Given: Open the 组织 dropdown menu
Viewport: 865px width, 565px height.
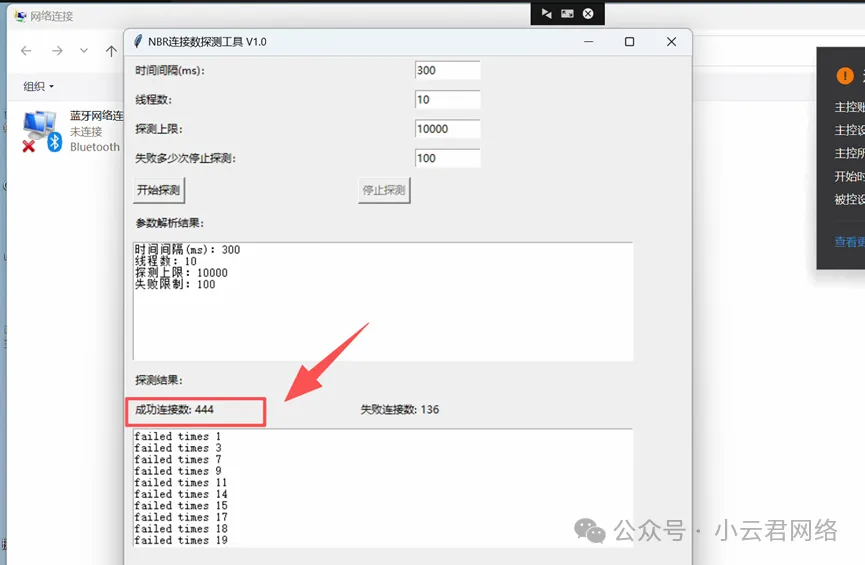Looking at the screenshot, I should (x=38, y=87).
